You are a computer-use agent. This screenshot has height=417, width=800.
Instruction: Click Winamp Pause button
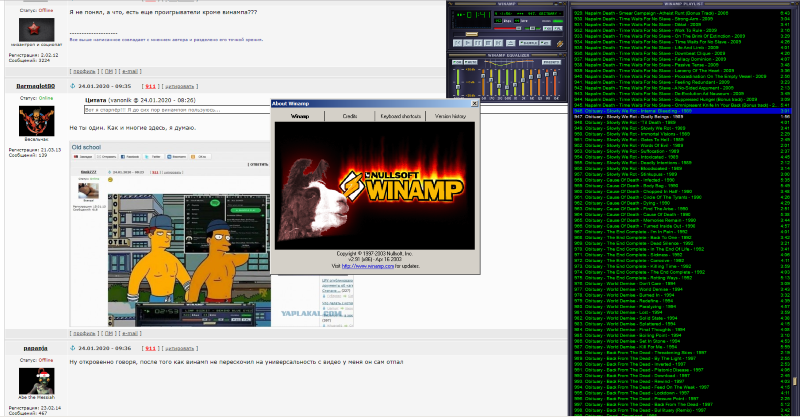pos(478,43)
